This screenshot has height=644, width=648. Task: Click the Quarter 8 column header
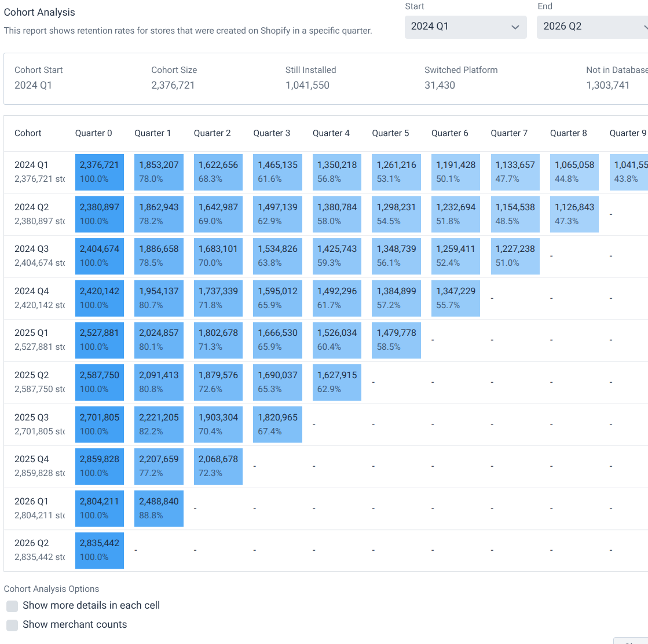[x=568, y=133]
